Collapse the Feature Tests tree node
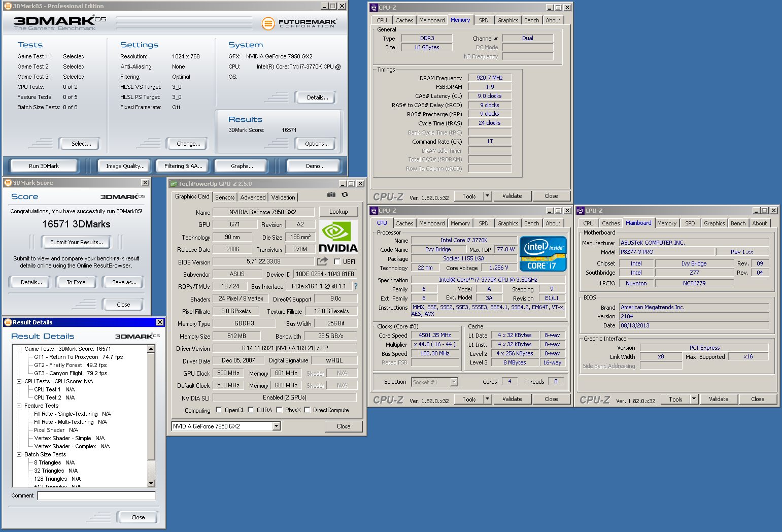The image size is (782, 532). click(x=19, y=406)
